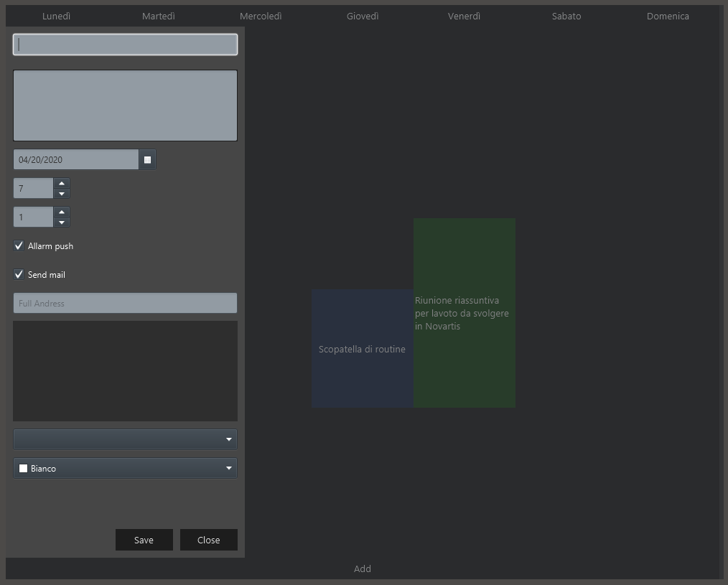Click the date field showing 04/20/2020
This screenshot has width=728, height=585.
76,160
